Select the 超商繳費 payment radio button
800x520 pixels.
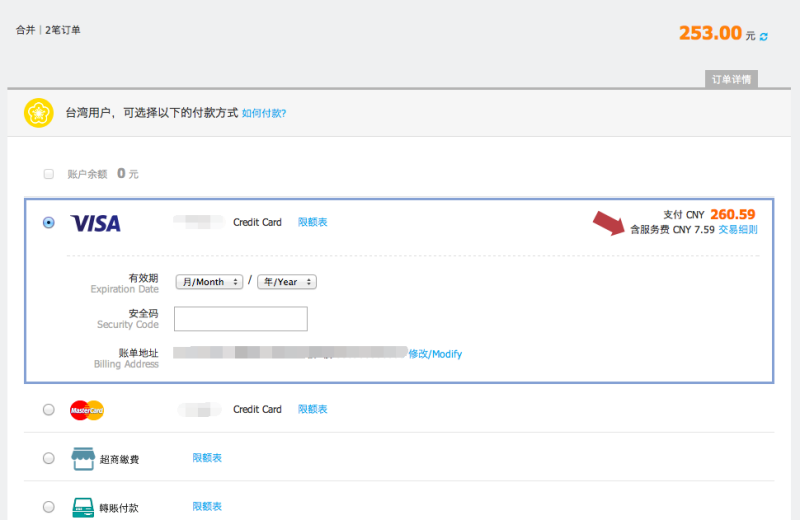pos(48,458)
